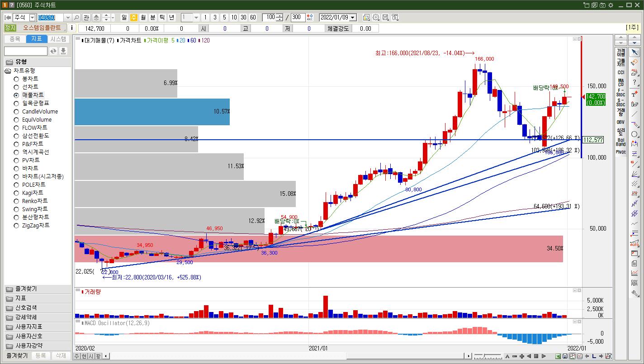Click the 즐겨찾기 button at bottom left
This screenshot has width=644, height=364.
pyautogui.click(x=17, y=355)
